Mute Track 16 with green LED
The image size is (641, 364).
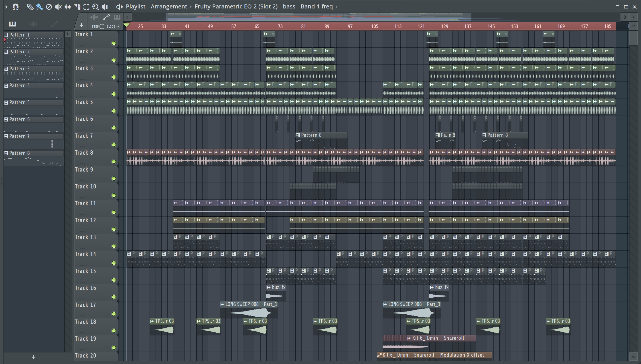coord(114,297)
